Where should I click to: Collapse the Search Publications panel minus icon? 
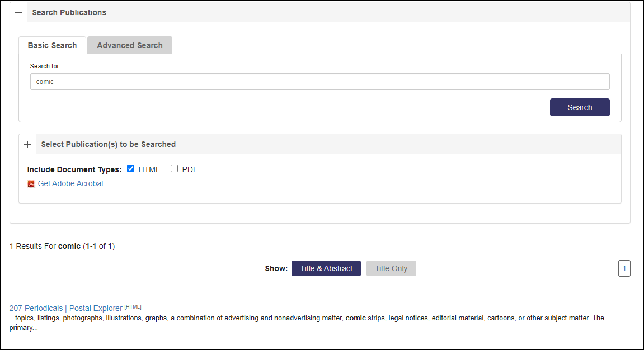18,12
